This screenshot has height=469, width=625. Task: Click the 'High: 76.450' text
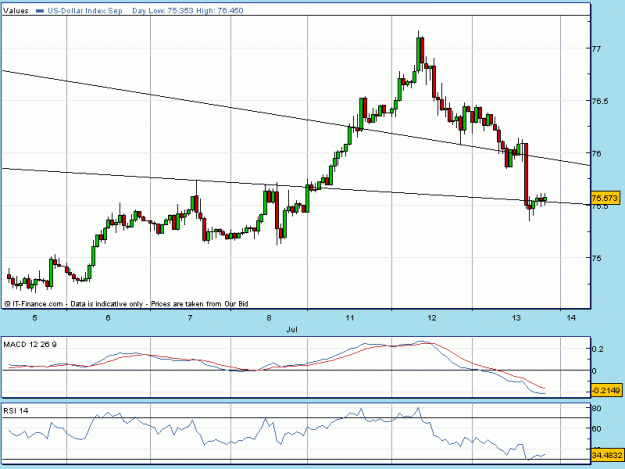220,11
